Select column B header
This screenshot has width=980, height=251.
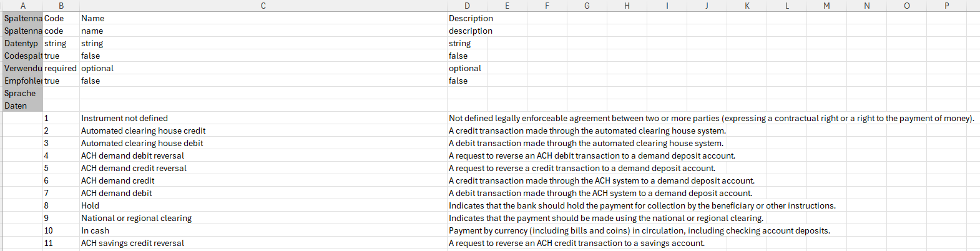pos(61,6)
